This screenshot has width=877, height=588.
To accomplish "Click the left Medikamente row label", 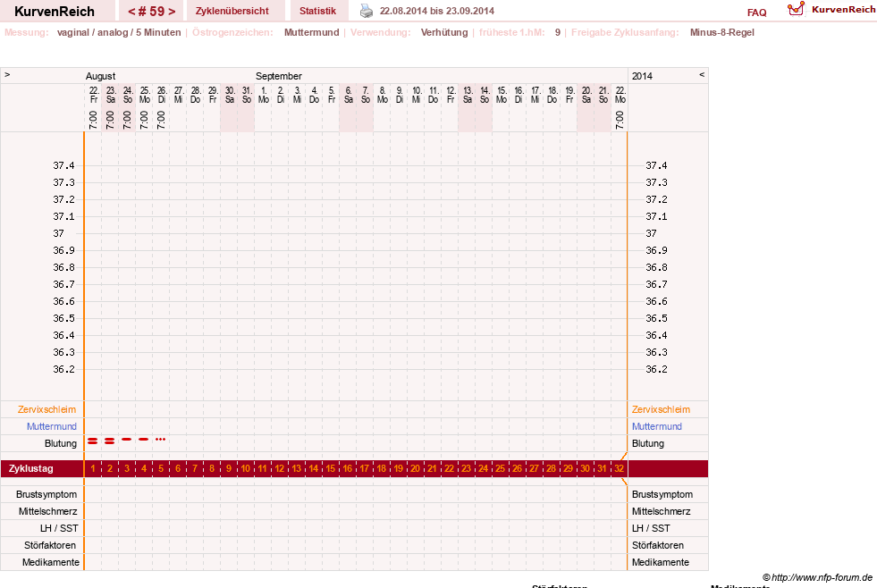I will pos(50,562).
